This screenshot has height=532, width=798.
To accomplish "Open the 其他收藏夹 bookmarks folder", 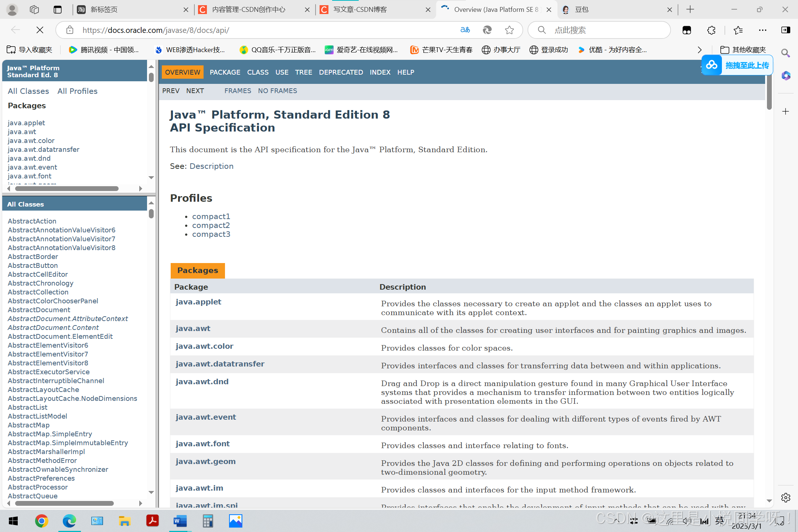I will [743, 50].
